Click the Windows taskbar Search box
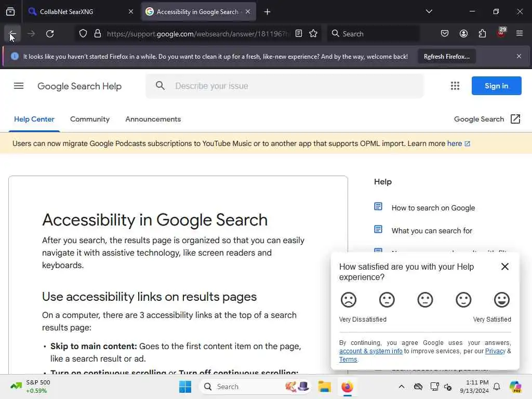 [256, 387]
